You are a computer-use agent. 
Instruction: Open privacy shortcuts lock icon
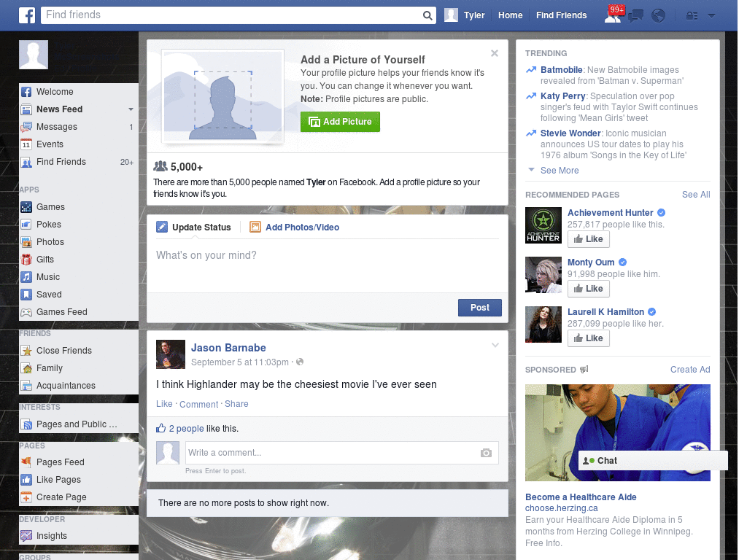[692, 16]
